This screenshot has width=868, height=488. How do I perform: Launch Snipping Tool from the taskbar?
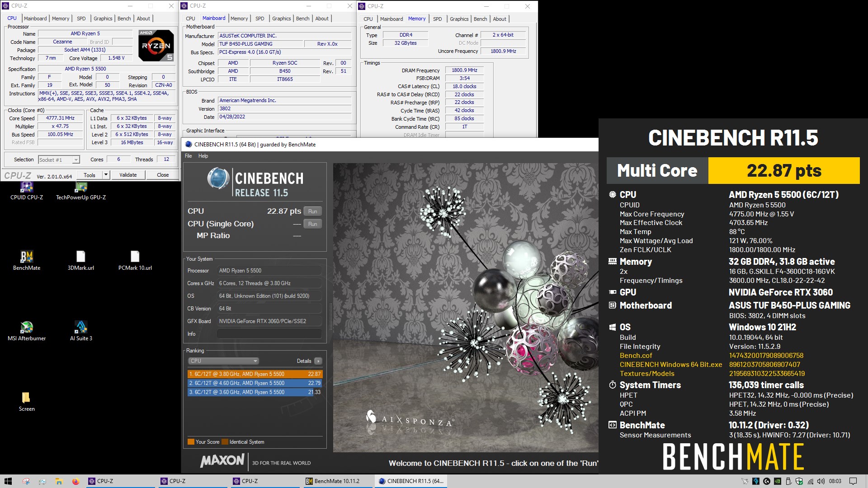tap(26, 481)
